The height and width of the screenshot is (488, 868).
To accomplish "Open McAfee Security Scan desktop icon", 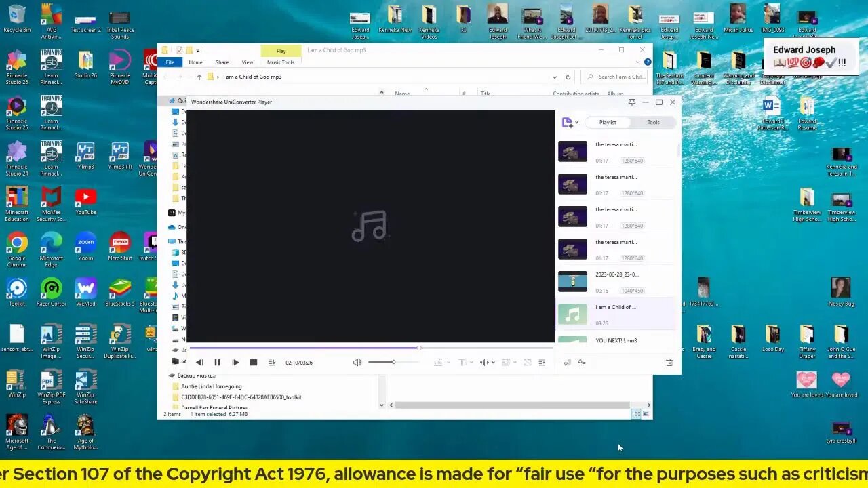I will pos(52,205).
